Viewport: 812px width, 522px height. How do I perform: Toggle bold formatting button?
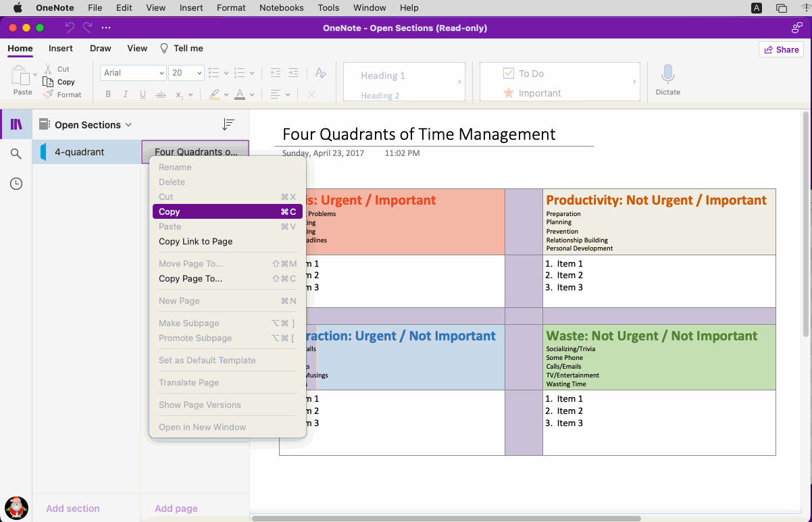pos(108,95)
